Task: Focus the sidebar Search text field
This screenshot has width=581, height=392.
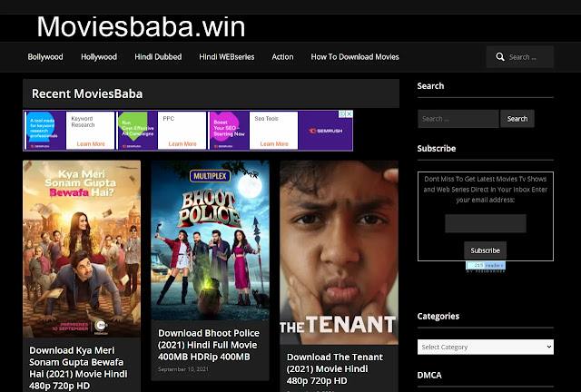Action: pos(458,119)
